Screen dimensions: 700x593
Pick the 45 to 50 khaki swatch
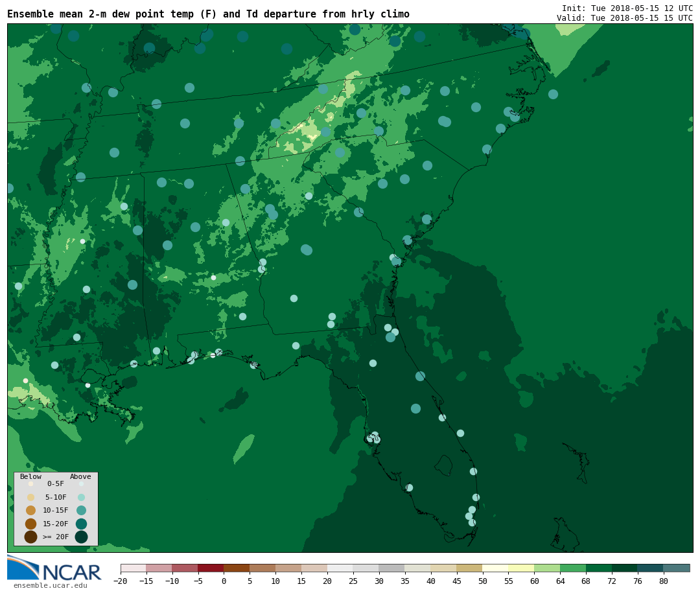[x=470, y=568]
